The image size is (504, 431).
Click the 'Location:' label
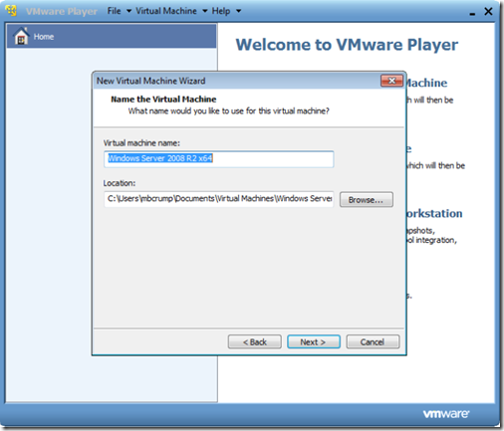pyautogui.click(x=120, y=183)
